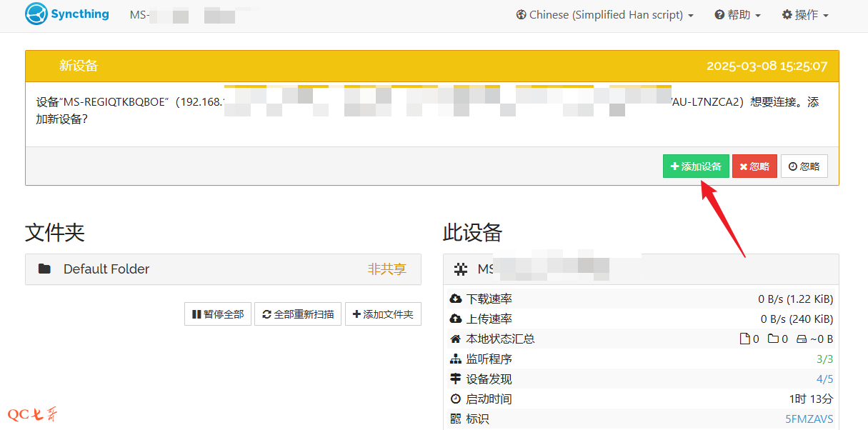Image resolution: width=868 pixels, height=430 pixels.
Task: Expand the 此设备 device panel header
Action: point(640,269)
